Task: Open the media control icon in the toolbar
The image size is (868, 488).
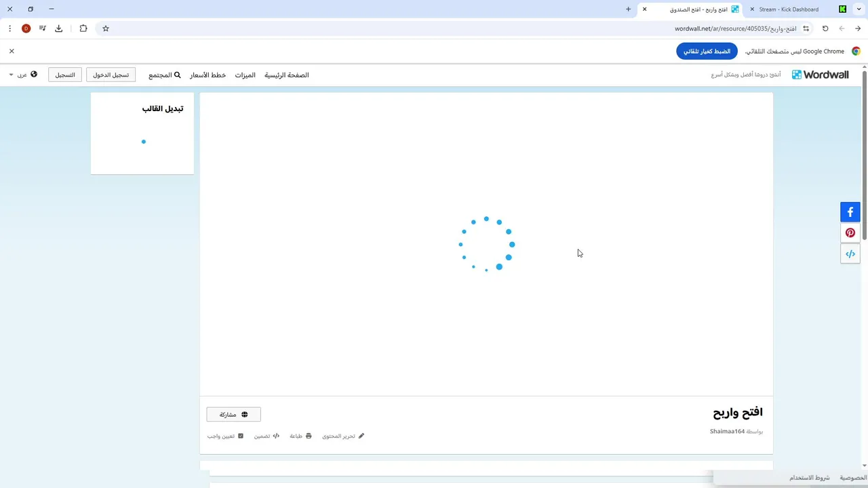Action: point(43,28)
